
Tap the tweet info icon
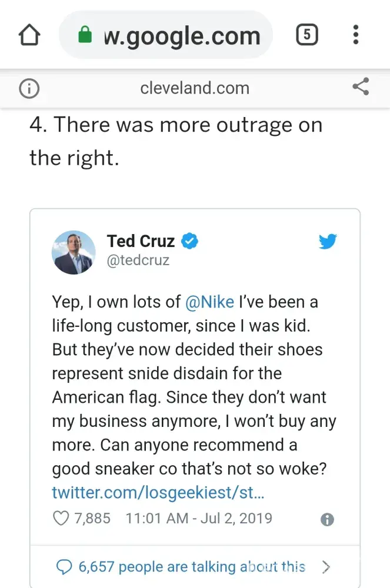tap(328, 519)
